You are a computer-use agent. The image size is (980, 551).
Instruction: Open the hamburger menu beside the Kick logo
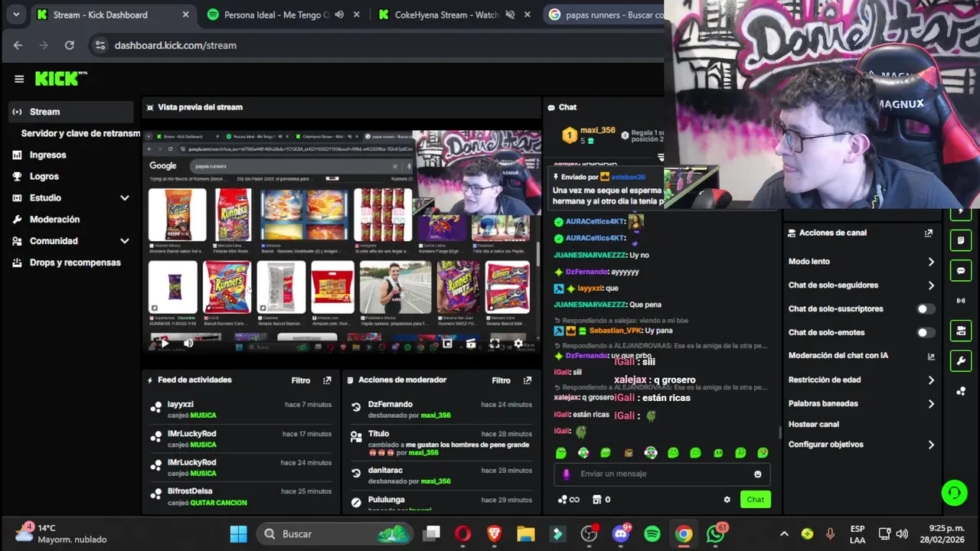pyautogui.click(x=19, y=78)
